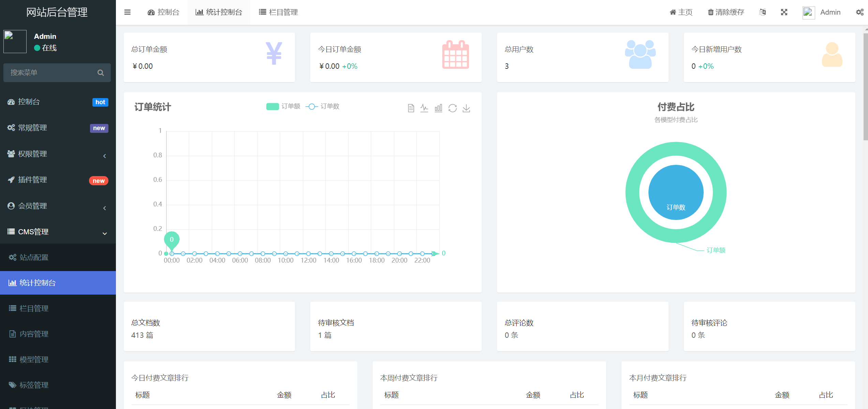Click the user icon on 今日新增用户数 card
Viewport: 868px width, 409px height.
pos(832,54)
